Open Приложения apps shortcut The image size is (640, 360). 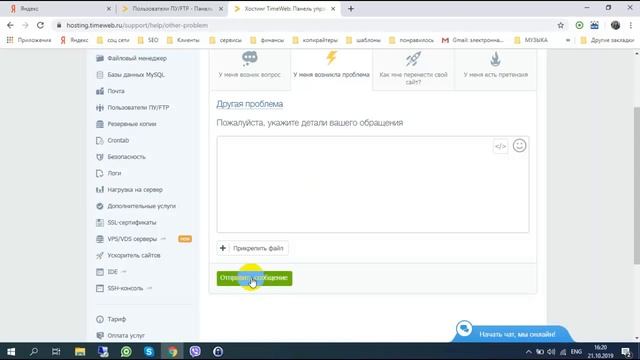tap(29, 40)
